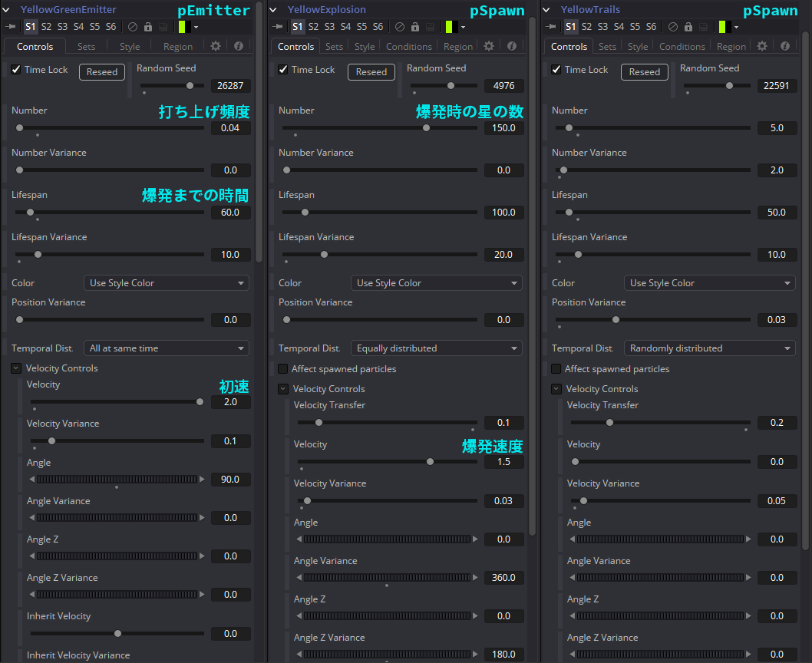Open Temporal Dist dropdown showing Equally distributed

pyautogui.click(x=436, y=348)
